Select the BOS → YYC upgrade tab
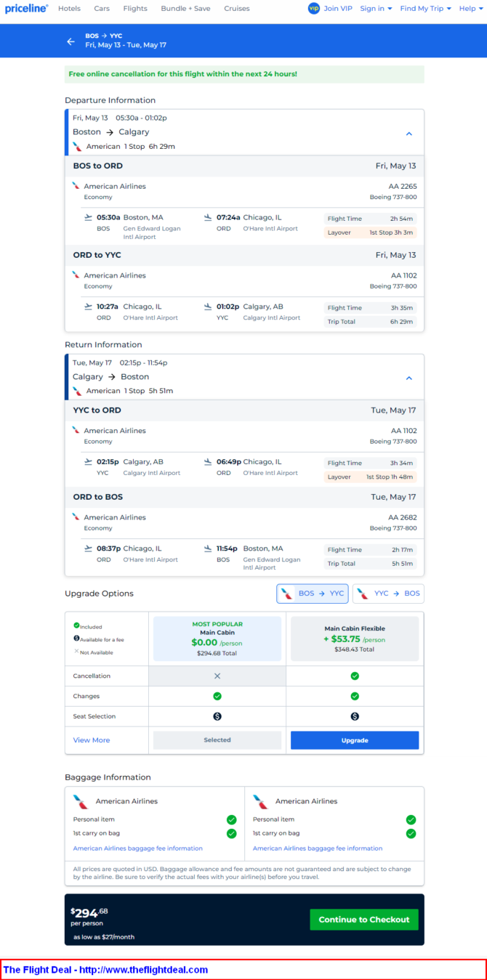The width and height of the screenshot is (487, 980). tap(313, 594)
